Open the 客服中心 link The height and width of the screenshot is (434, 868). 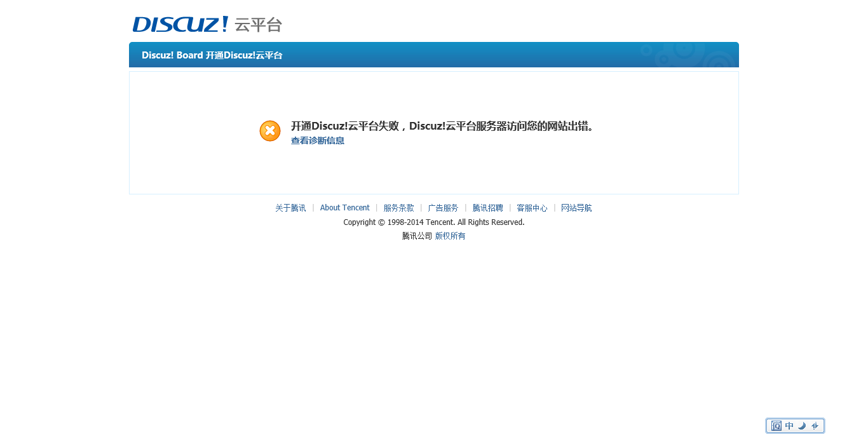coord(532,208)
